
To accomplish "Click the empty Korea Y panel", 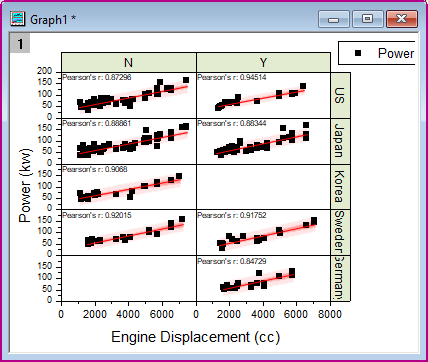I will point(263,187).
